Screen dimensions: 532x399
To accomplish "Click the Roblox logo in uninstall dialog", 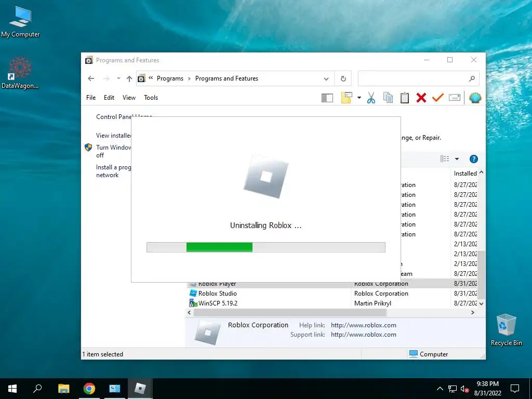I will click(x=265, y=177).
